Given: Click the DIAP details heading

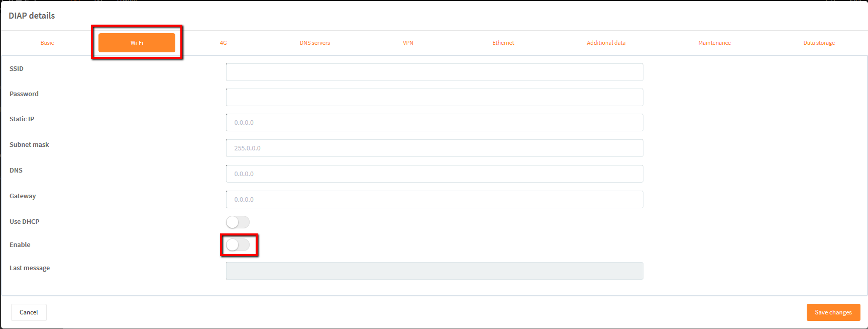Looking at the screenshot, I should pyautogui.click(x=32, y=16).
